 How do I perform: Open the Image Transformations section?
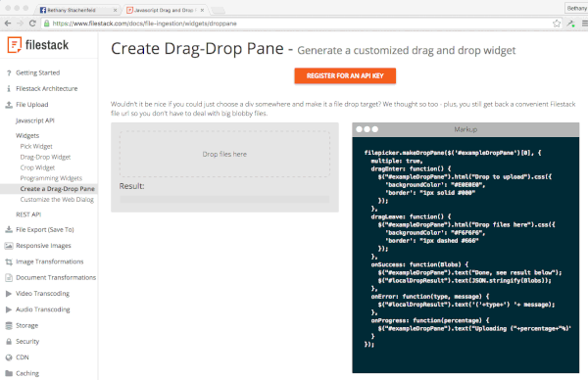[50, 261]
